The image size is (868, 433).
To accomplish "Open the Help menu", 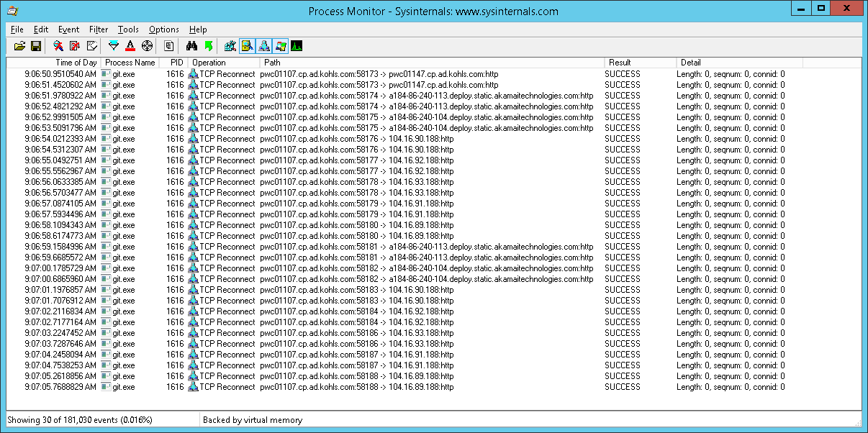I will tap(198, 29).
